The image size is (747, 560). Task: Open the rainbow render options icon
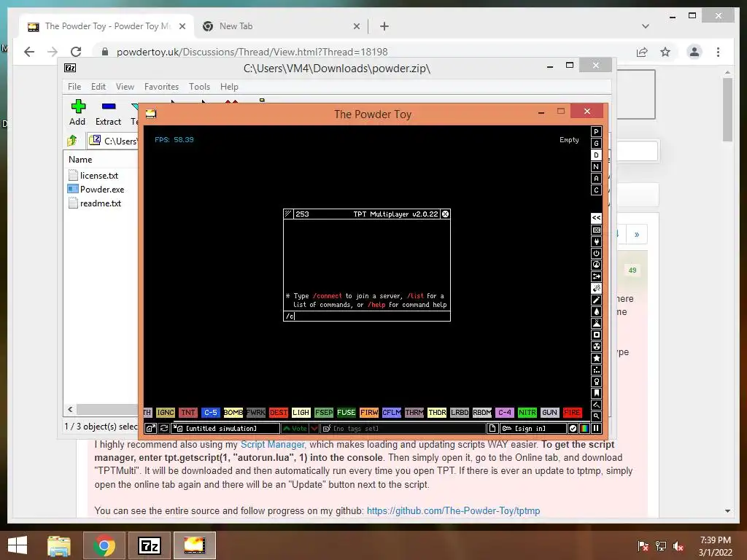(584, 428)
